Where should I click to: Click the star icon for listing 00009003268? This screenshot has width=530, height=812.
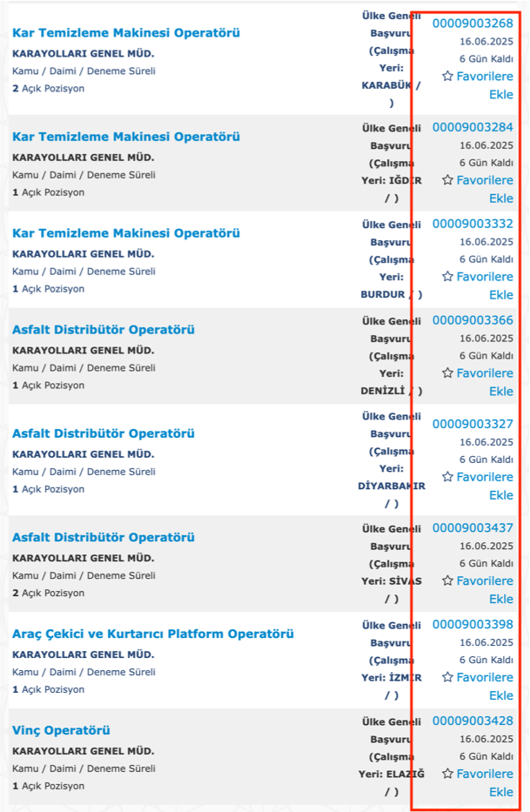[x=447, y=77]
